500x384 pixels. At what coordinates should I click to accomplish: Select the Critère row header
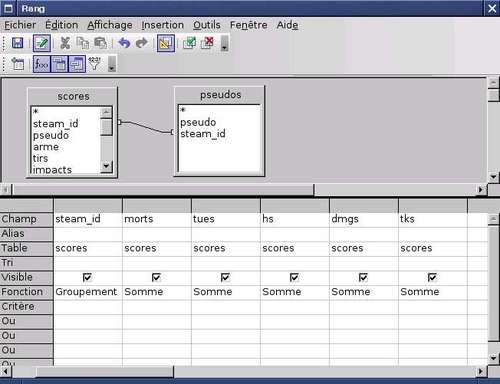pos(26,307)
